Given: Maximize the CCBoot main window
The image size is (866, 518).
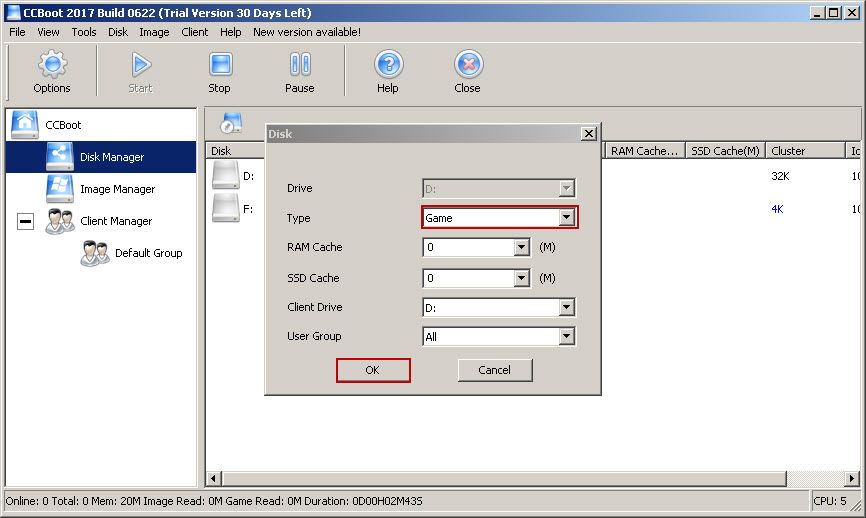Looking at the screenshot, I should tap(833, 12).
